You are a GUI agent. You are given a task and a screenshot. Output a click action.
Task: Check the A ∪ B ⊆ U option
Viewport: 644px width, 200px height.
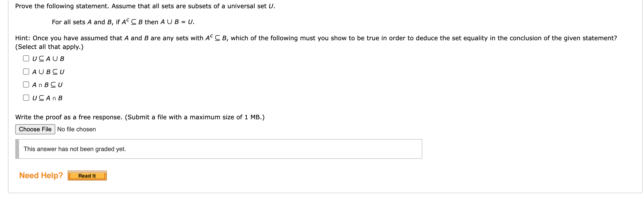[x=26, y=72]
